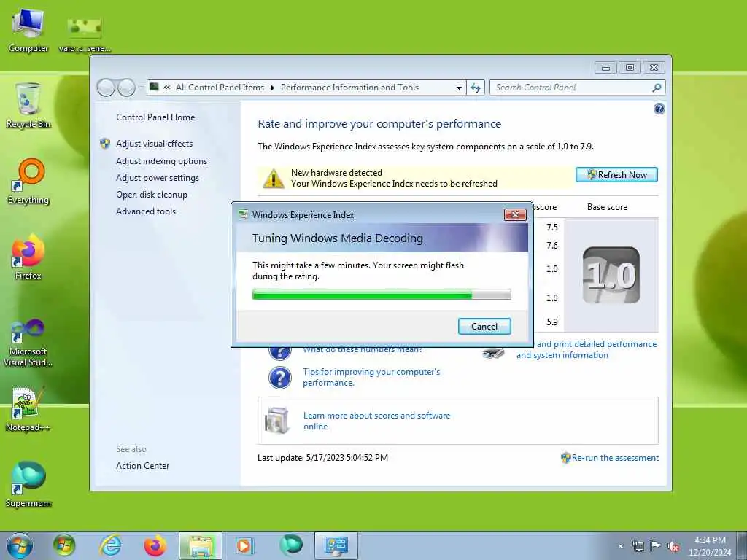Open the vaio_c_serie desktop file
The height and width of the screenshot is (560, 747).
coord(85,35)
